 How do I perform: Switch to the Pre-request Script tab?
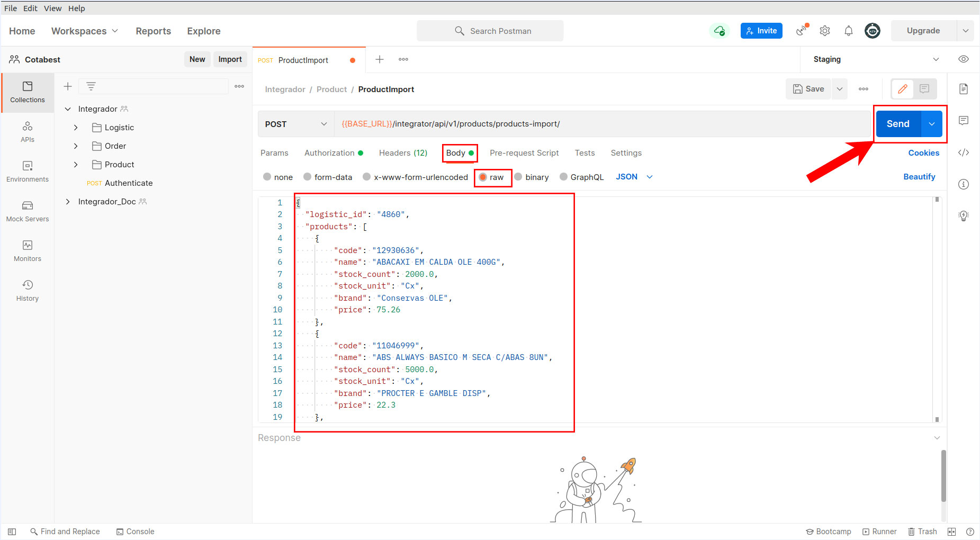[x=524, y=153]
